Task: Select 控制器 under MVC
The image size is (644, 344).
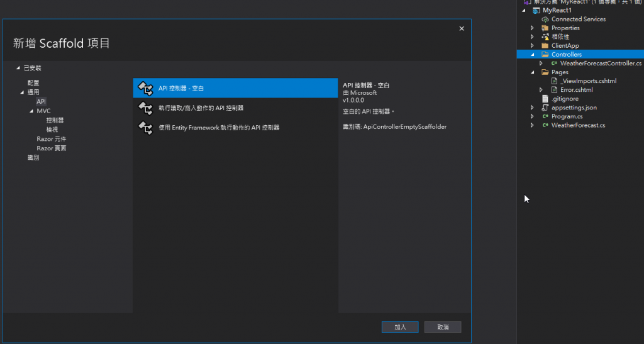Action: click(x=55, y=120)
